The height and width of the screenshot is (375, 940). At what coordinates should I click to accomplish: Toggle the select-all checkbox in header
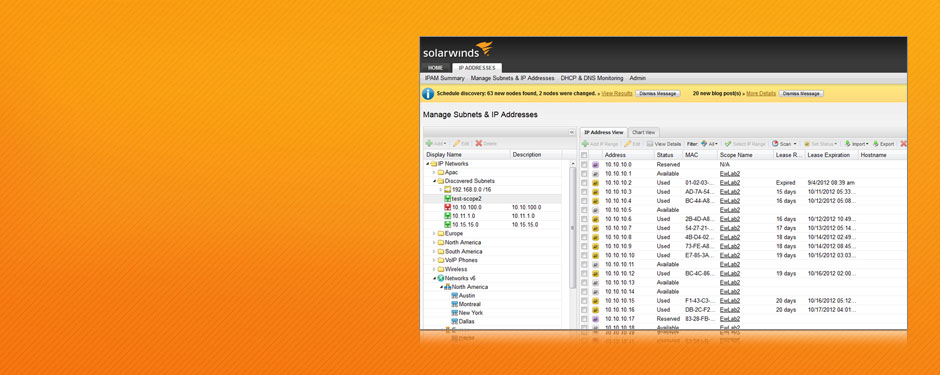(584, 155)
